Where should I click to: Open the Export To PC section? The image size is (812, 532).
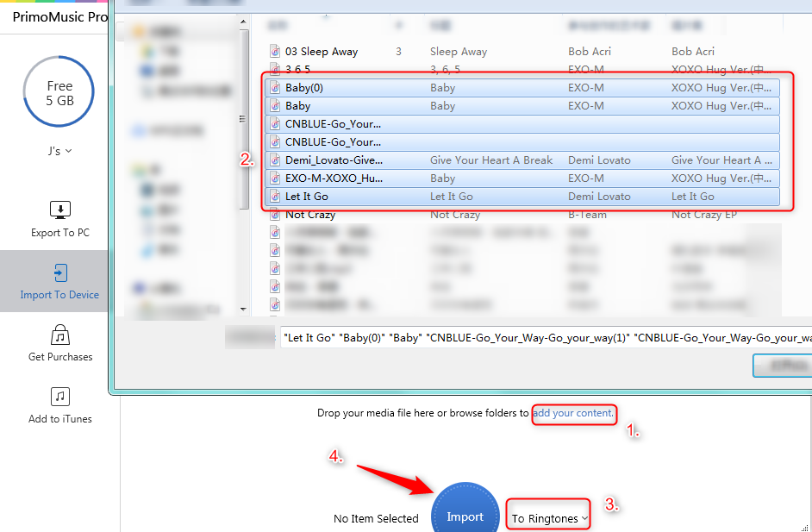click(x=60, y=219)
